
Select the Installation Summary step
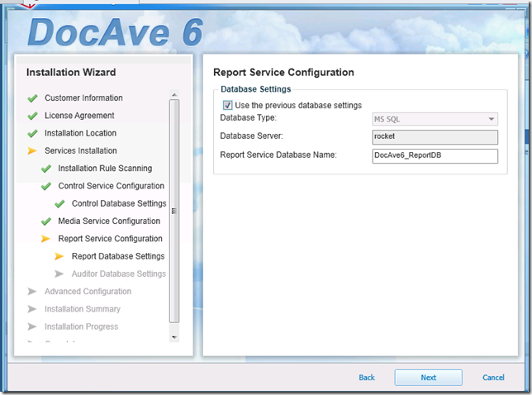pos(83,309)
